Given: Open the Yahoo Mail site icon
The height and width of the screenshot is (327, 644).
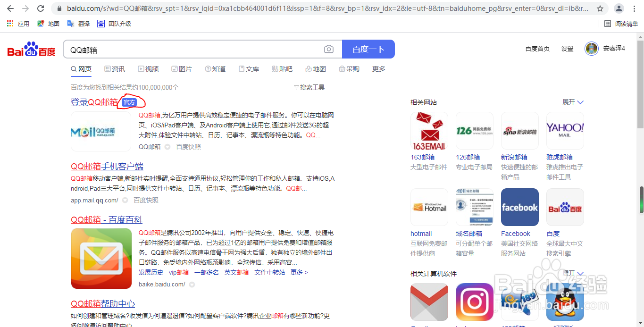Looking at the screenshot, I should [565, 131].
